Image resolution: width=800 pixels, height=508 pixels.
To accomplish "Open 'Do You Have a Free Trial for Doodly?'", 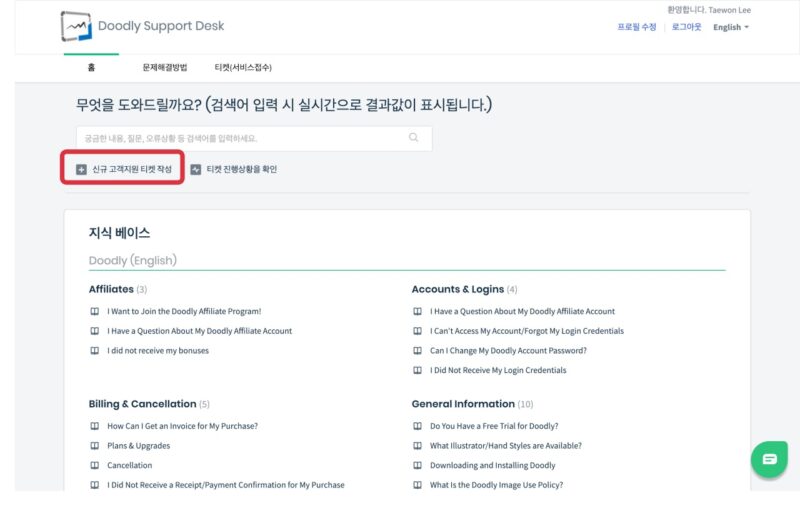I will (494, 426).
